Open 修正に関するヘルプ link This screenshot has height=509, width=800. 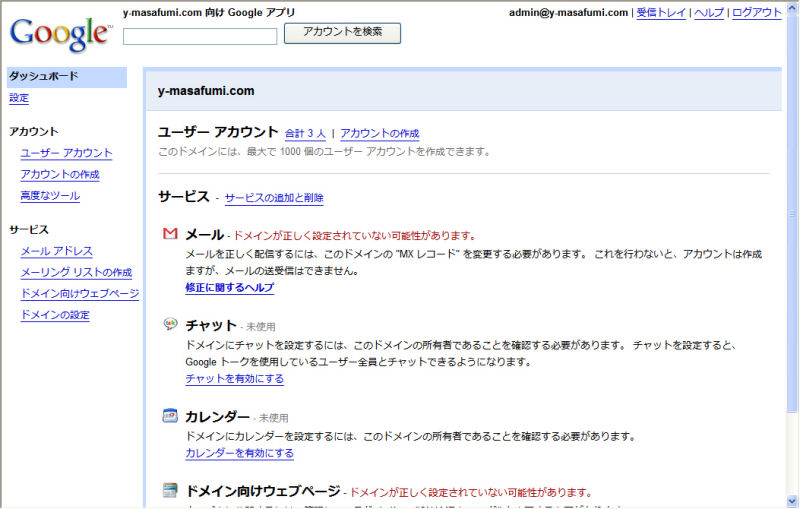[x=230, y=288]
